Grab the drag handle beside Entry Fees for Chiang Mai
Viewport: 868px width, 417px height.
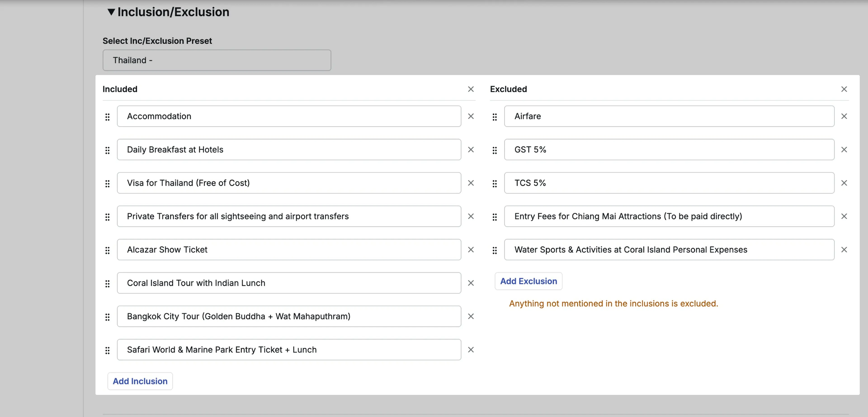tap(494, 217)
